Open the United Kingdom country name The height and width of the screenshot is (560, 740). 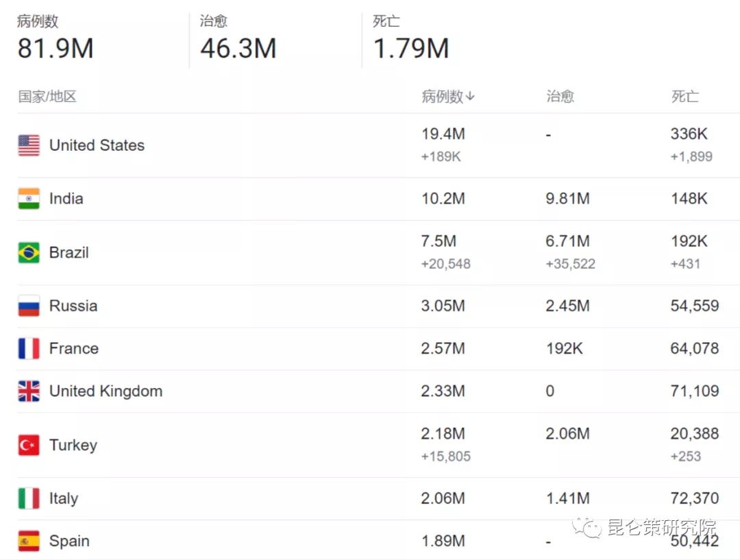[106, 391]
